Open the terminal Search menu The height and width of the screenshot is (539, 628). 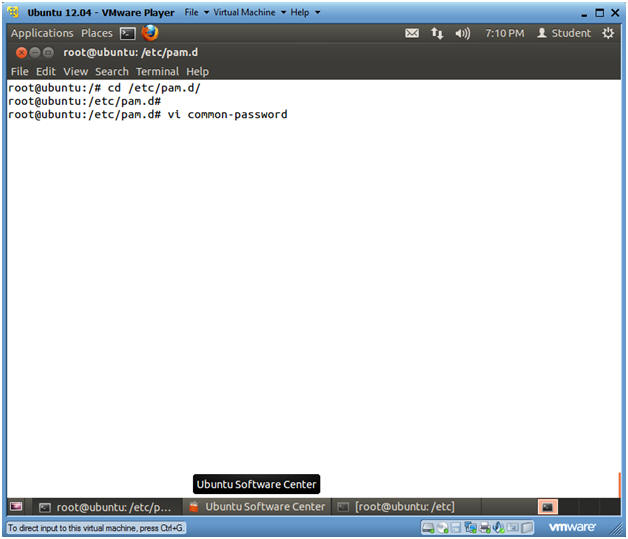112,72
